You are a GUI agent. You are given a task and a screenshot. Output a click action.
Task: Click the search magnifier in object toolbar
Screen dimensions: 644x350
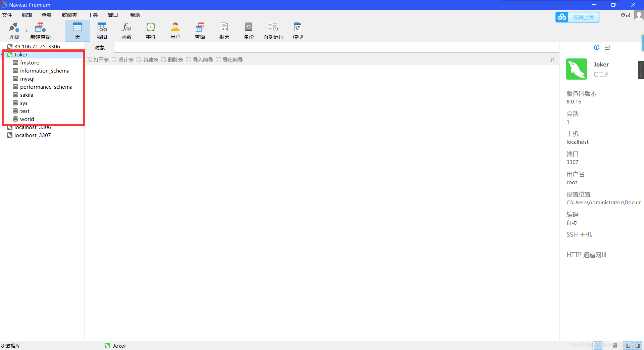tap(552, 60)
